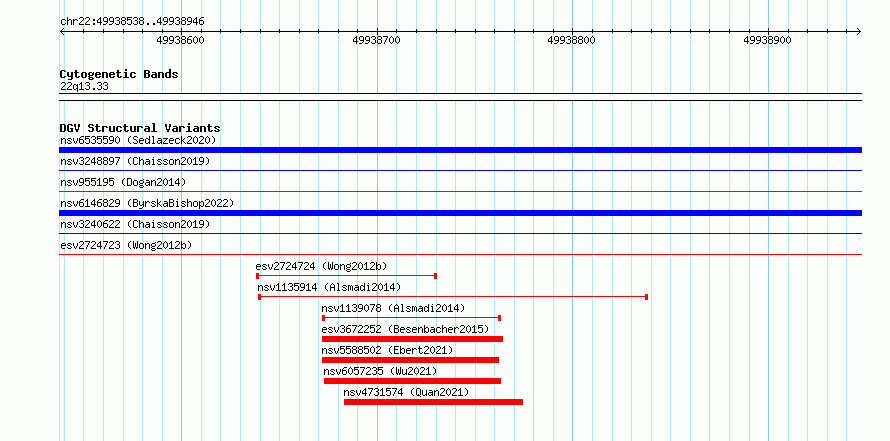This screenshot has width=890, height=441.
Task: Open the esv3672252 (Besenbacher2015) label
Action: (x=405, y=329)
